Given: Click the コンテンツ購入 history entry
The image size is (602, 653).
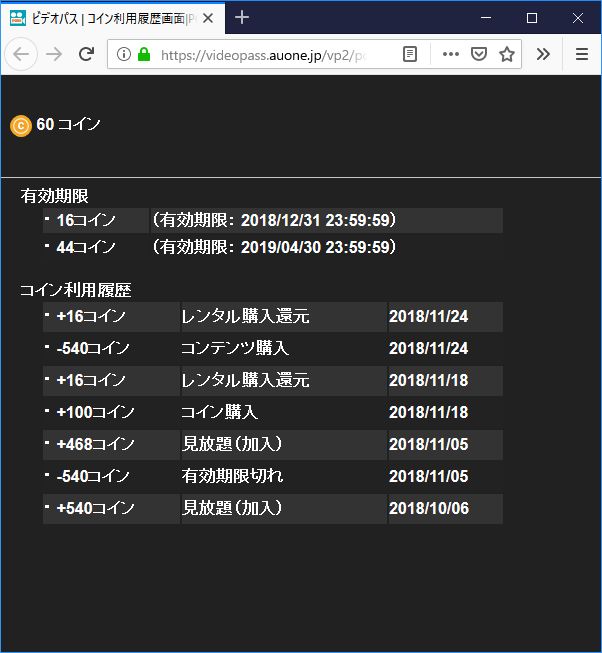Looking at the screenshot, I should click(235, 348).
